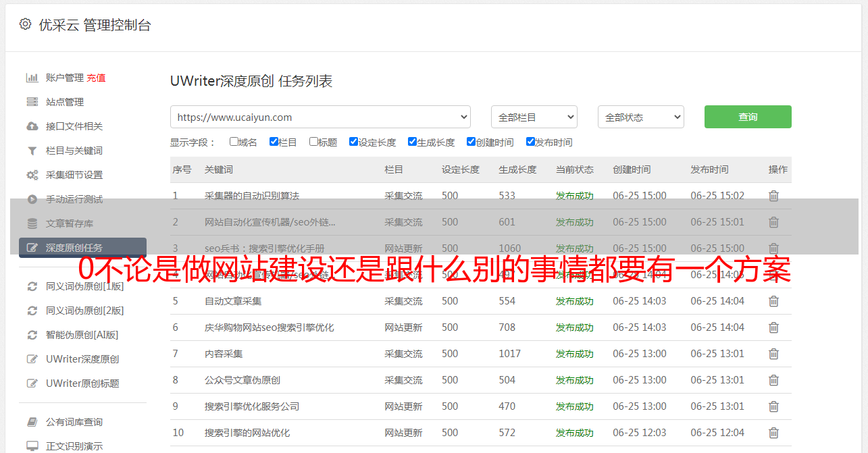Delete row 1 using its trash icon
The height and width of the screenshot is (453, 868).
773,196
